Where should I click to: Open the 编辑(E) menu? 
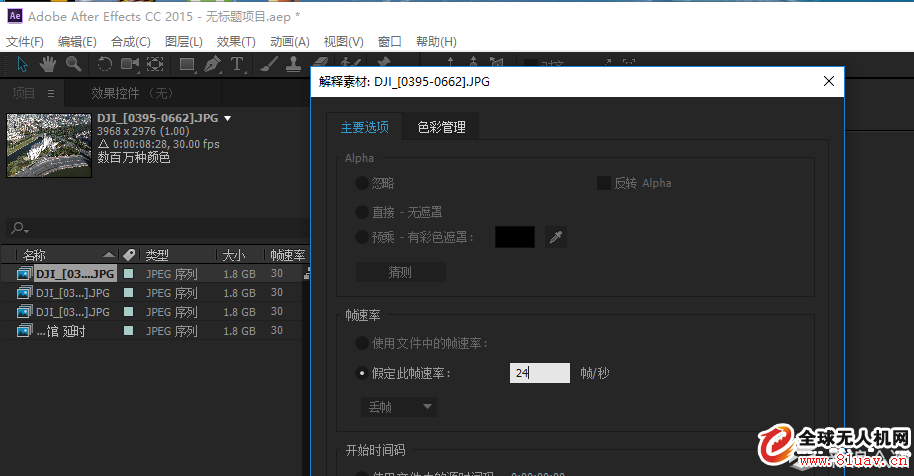(x=77, y=41)
